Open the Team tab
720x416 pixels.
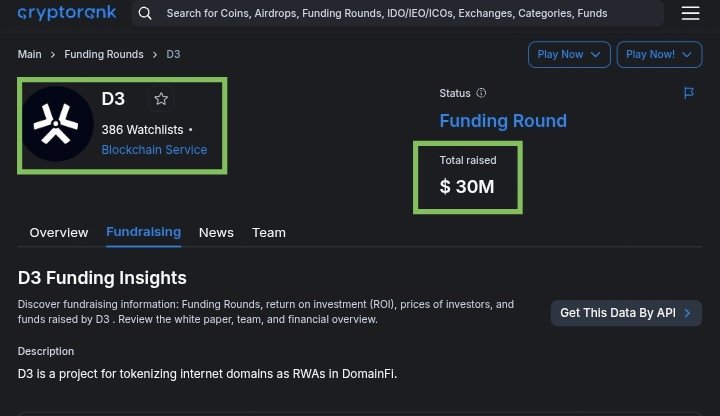(269, 232)
